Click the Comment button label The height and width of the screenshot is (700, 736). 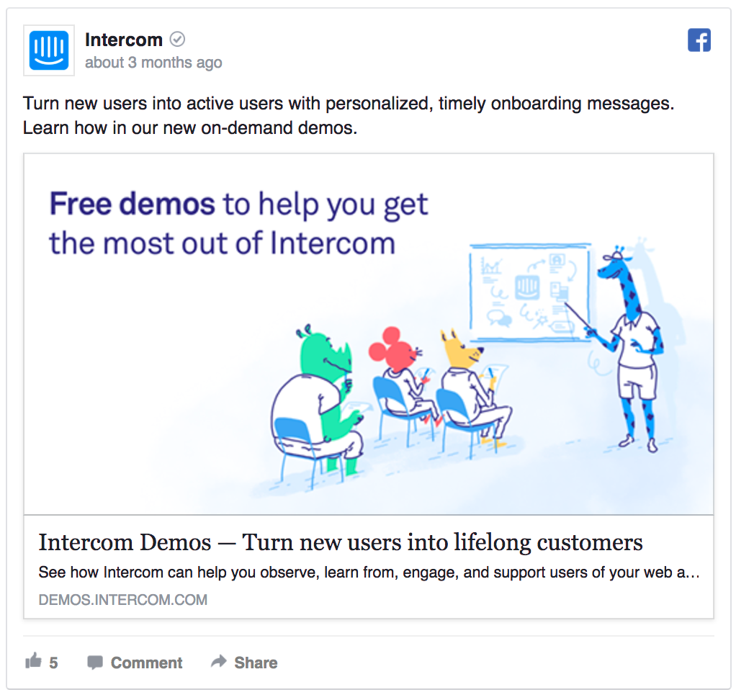(x=146, y=663)
